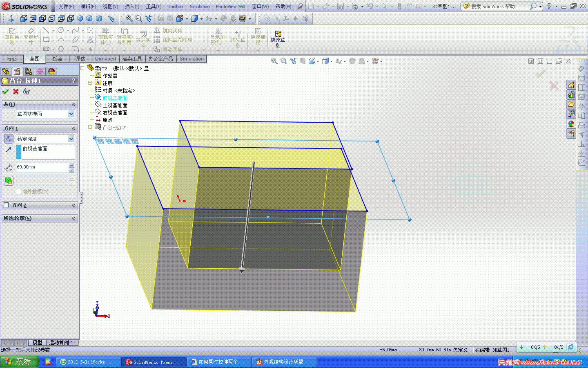
Task: Expand the 注解 tree node
Action: pyautogui.click(x=90, y=83)
